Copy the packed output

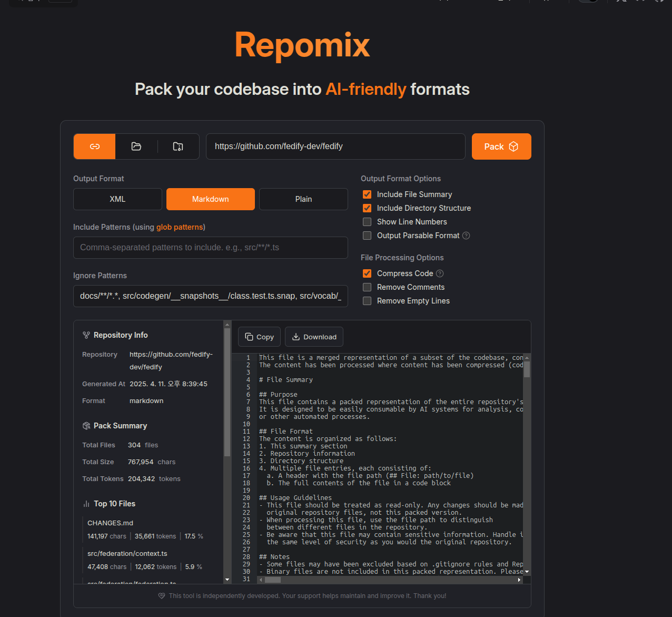point(259,337)
